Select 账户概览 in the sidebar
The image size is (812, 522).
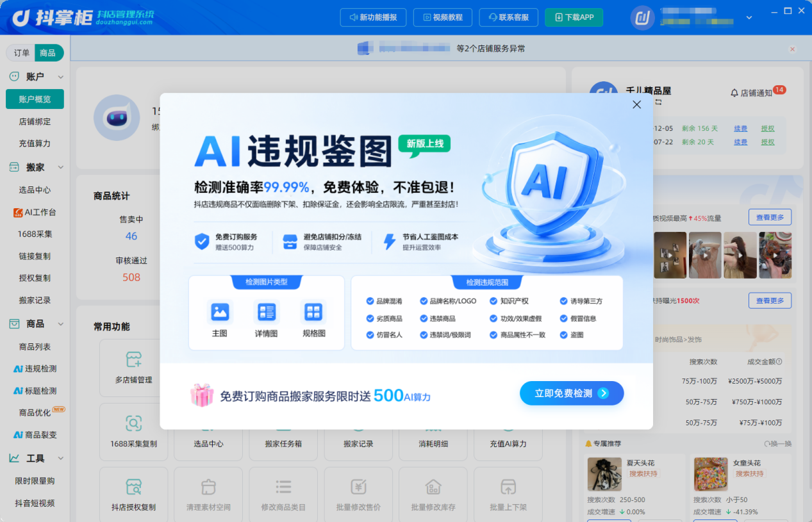(x=35, y=99)
